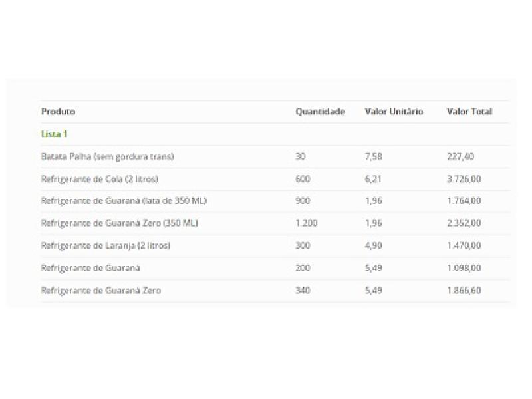Click the total value 3.726,00

coord(464,179)
